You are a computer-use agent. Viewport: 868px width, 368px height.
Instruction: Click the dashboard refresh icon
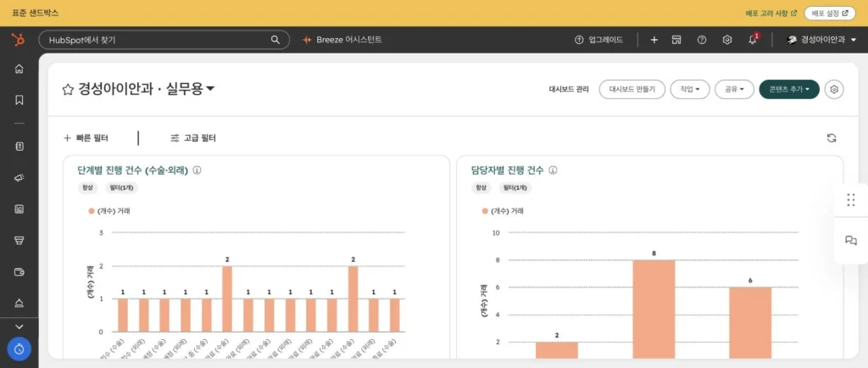pyautogui.click(x=832, y=138)
